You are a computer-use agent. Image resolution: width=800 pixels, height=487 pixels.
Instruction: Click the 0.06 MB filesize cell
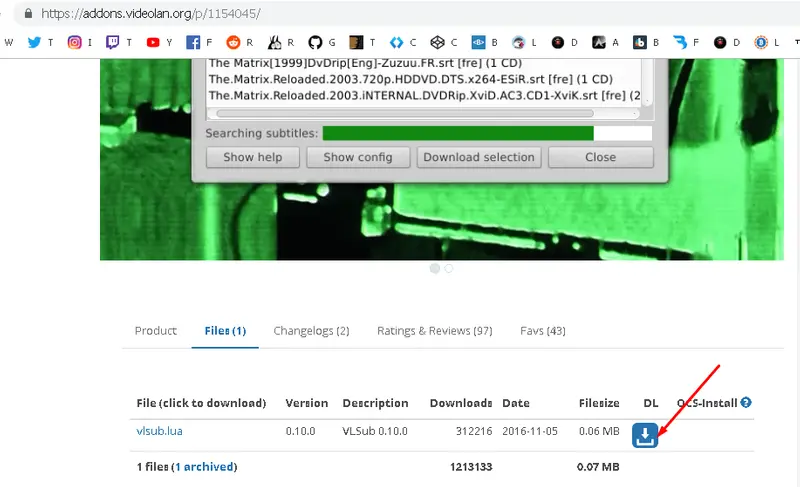599,431
